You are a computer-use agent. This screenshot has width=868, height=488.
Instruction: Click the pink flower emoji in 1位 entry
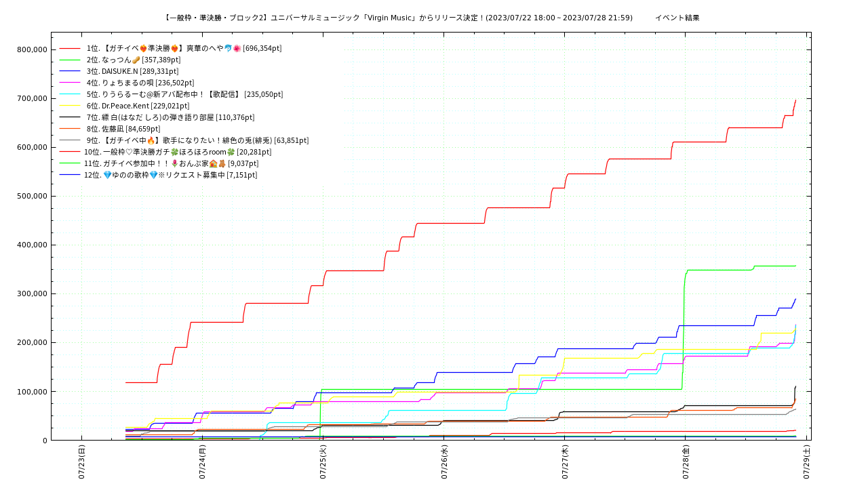tap(237, 48)
